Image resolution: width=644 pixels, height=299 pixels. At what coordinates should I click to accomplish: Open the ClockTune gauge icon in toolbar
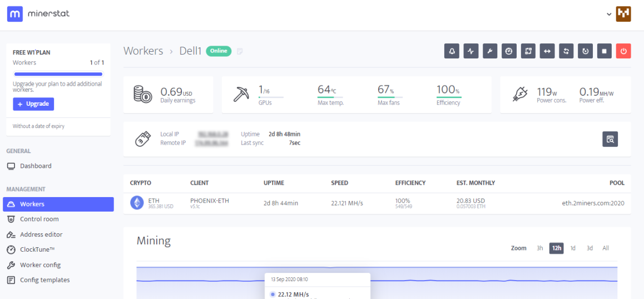[x=509, y=51]
